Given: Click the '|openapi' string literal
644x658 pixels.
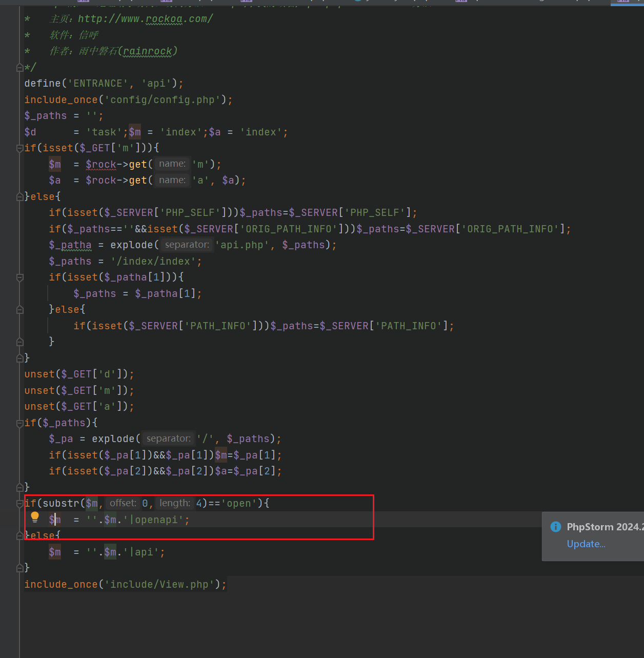Looking at the screenshot, I should coord(156,520).
